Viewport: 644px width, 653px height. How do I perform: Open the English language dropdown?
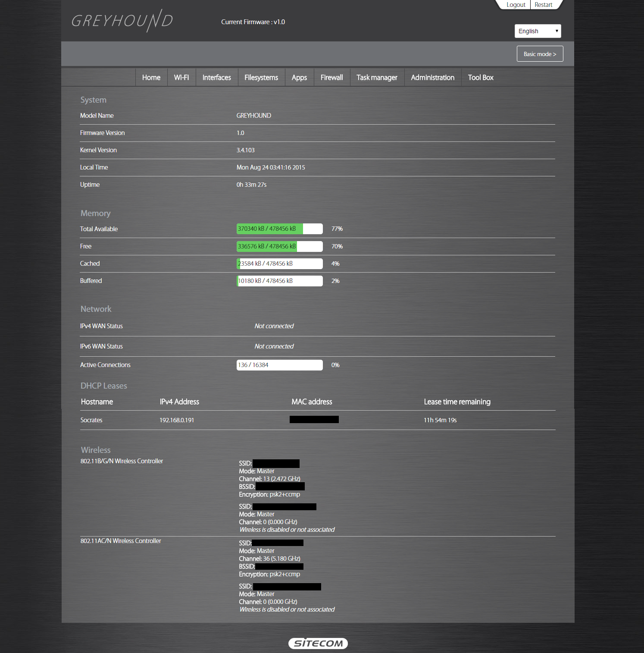538,31
